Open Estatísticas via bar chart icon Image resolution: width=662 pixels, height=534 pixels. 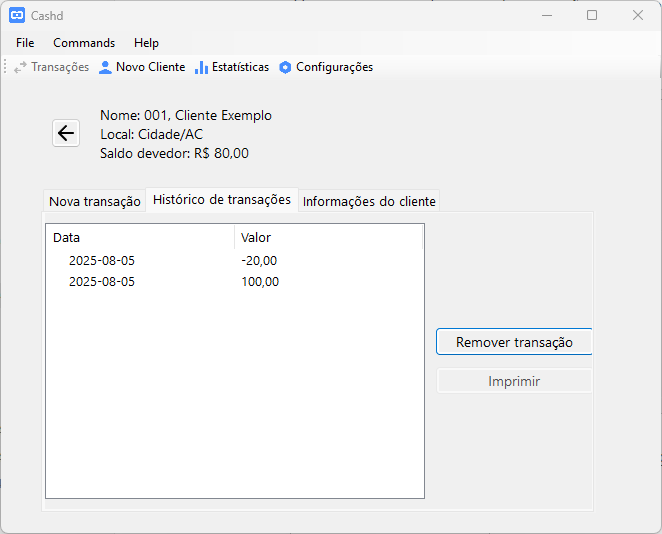(201, 67)
